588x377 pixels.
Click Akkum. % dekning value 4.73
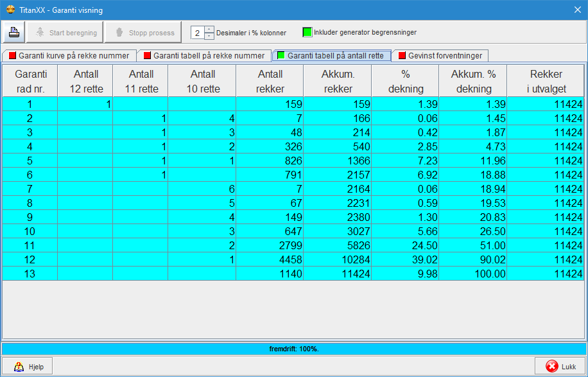point(473,146)
